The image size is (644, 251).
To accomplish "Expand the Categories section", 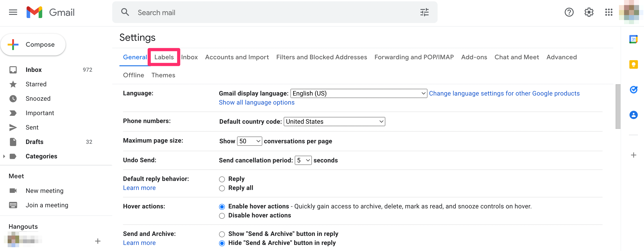I will [x=4, y=156].
